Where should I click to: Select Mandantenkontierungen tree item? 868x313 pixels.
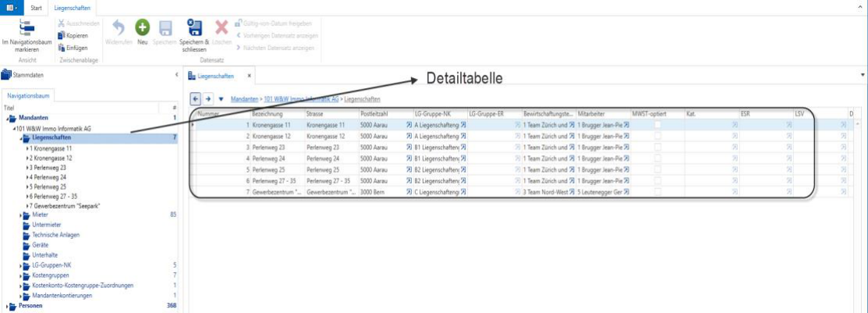[x=62, y=296]
